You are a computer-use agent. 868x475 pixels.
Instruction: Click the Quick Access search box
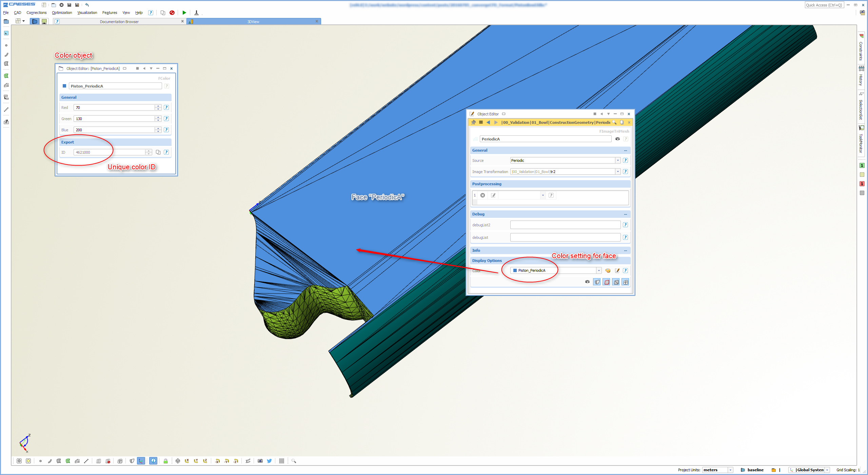coord(824,5)
